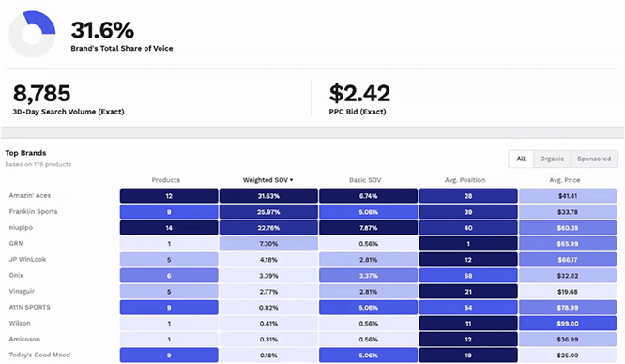Click the $25.00 average price cell
The width and height of the screenshot is (625, 364).
click(568, 356)
